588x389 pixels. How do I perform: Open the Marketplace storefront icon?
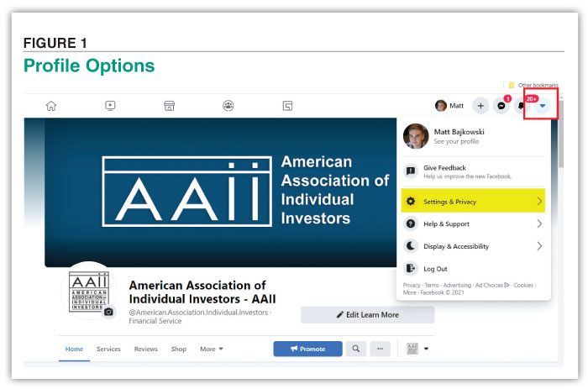pos(169,106)
